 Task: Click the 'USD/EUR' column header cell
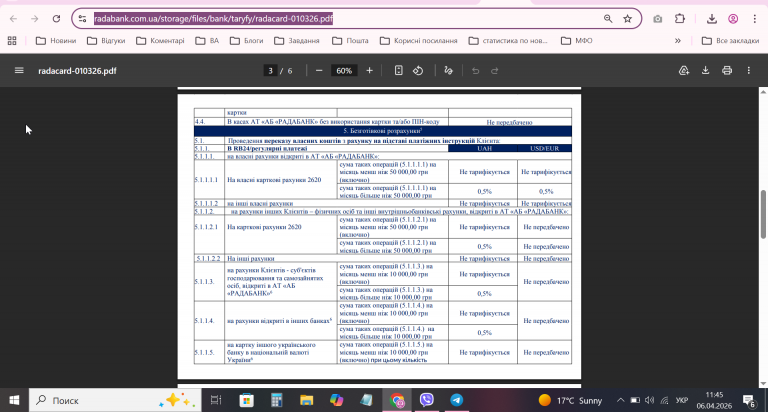pos(545,148)
